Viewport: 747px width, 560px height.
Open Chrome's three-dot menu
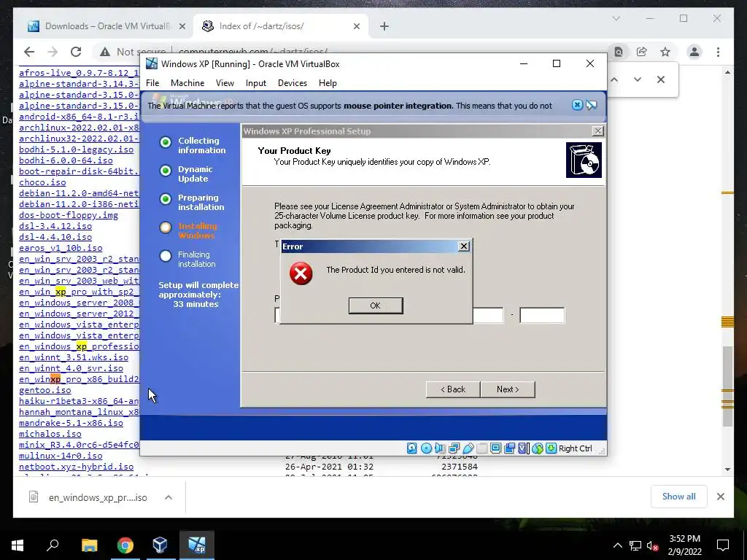pyautogui.click(x=718, y=52)
